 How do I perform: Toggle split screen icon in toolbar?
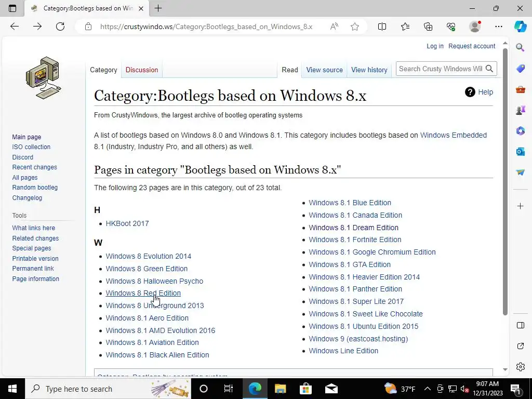click(x=382, y=26)
